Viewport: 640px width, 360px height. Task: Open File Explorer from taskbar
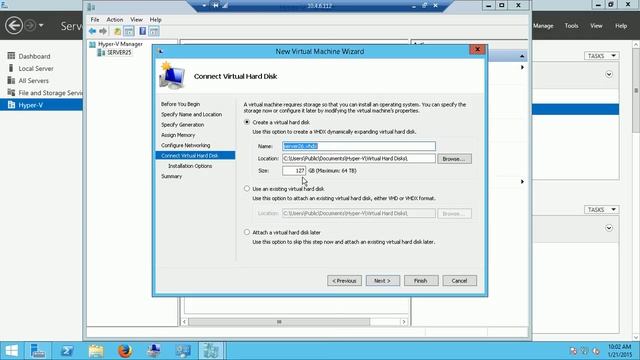[x=96, y=351]
